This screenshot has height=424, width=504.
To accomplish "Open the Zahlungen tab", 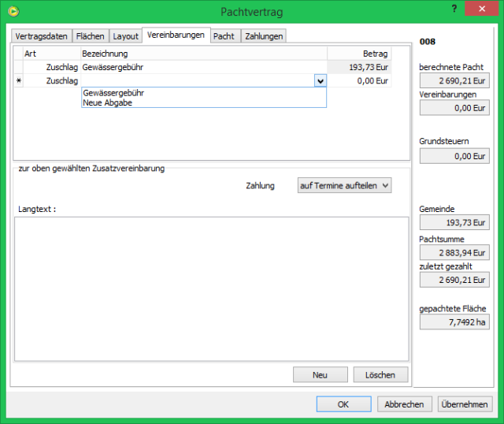I will (x=264, y=36).
